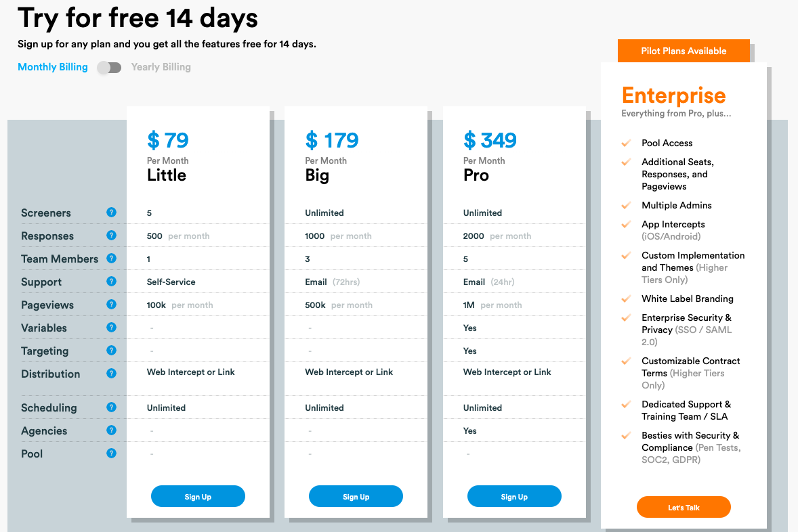Select Monthly Billing

(52, 67)
